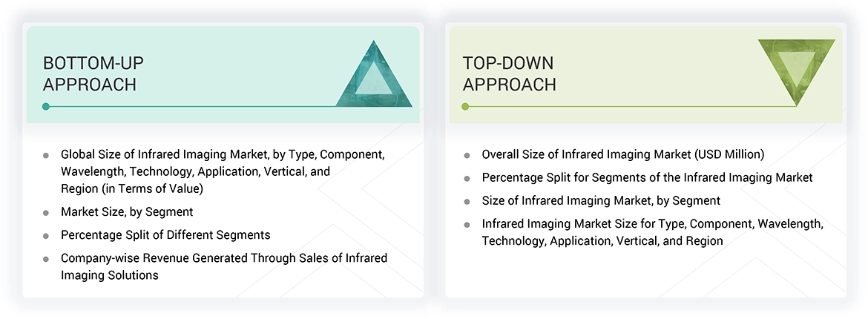The width and height of the screenshot is (868, 319).
Task: Click "Market Size, by Segment" text
Action: coord(127,212)
